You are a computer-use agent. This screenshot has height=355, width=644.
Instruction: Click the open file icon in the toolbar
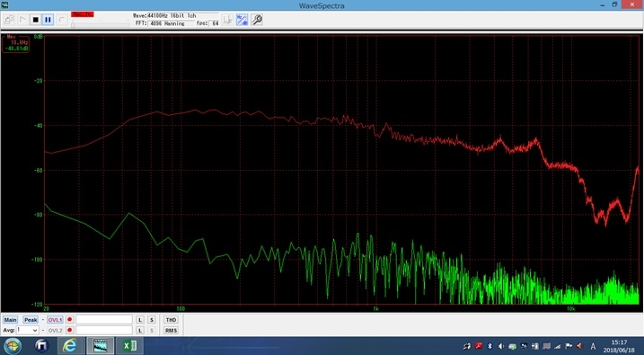click(x=10, y=19)
